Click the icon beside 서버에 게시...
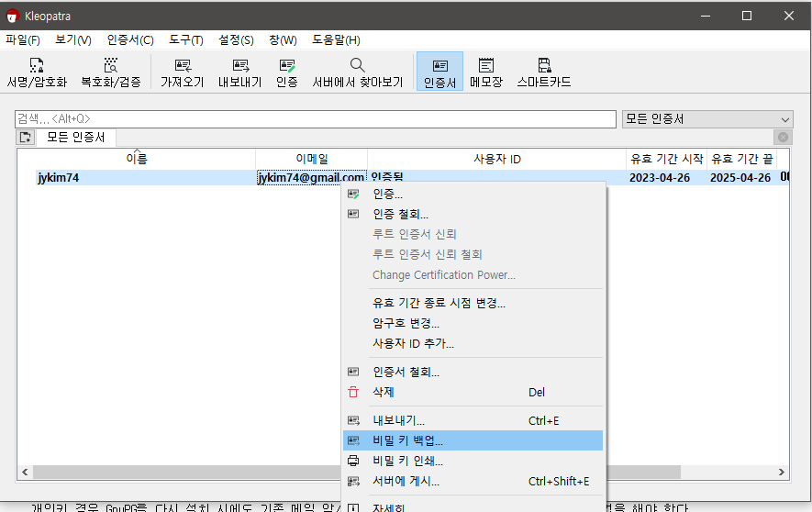The width and height of the screenshot is (812, 512). pyautogui.click(x=353, y=482)
